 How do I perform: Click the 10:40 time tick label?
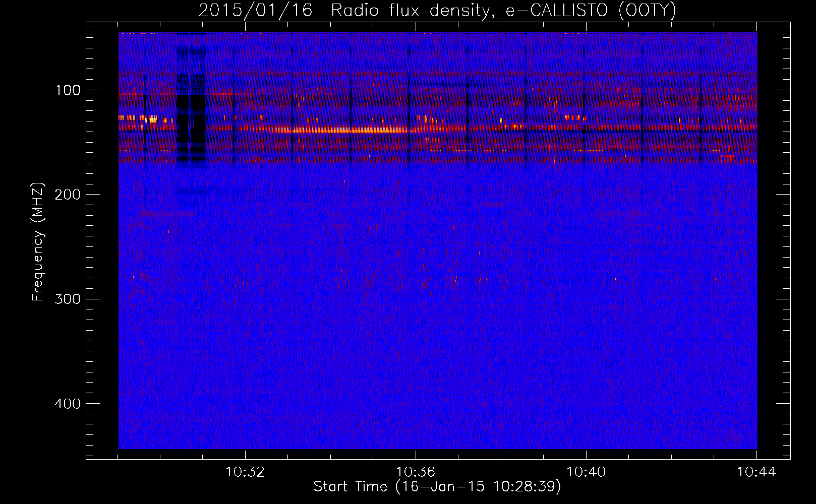coord(586,472)
